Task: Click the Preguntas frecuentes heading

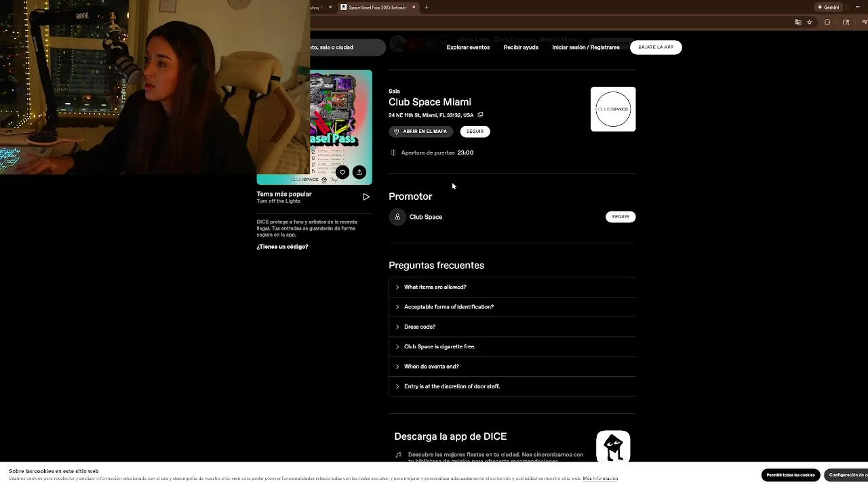Action: coord(436,266)
